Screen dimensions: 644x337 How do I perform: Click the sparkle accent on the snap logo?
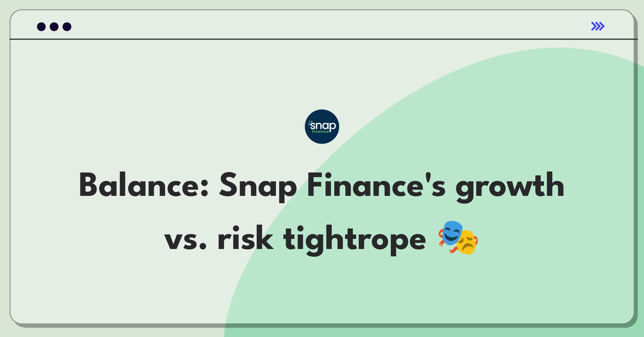[310, 123]
